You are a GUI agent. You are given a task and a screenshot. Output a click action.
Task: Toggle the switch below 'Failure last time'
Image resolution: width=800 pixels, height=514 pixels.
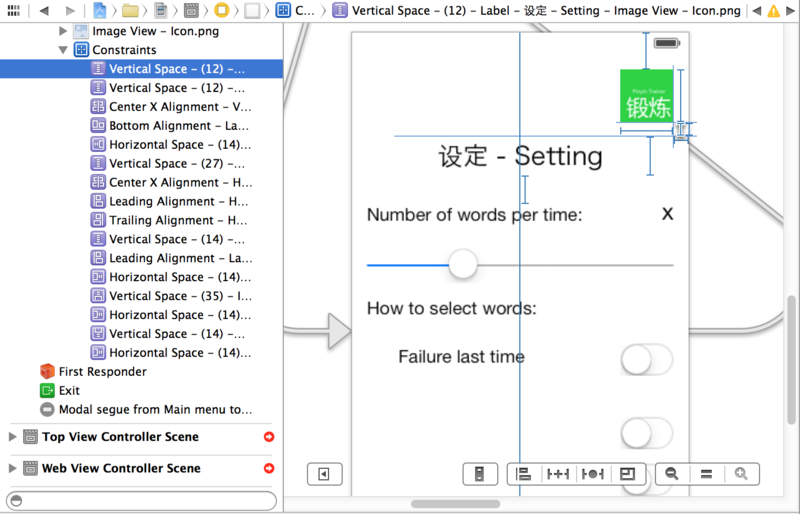click(647, 433)
